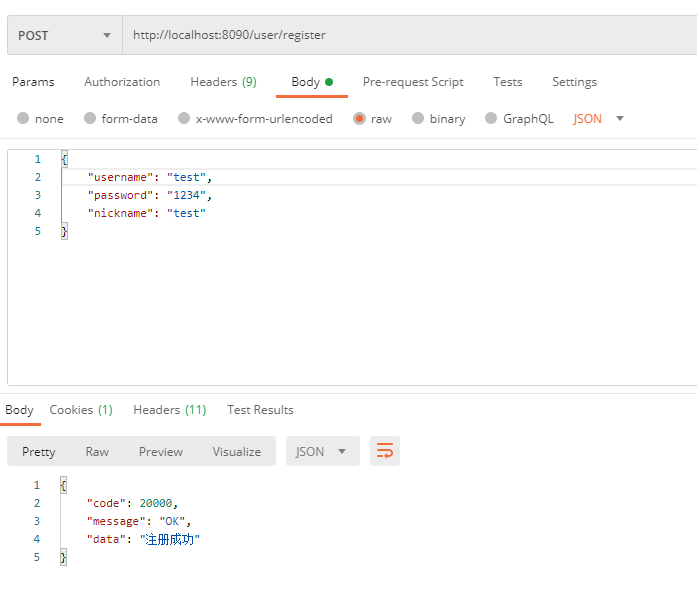Open the Authorization tab
Screen dimensions: 697x595
[x=122, y=82]
